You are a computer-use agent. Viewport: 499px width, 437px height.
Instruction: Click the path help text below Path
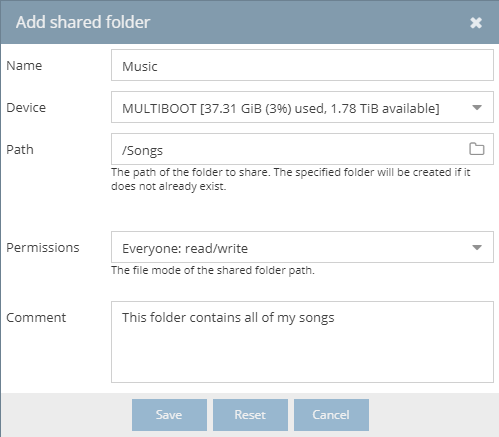(291, 179)
